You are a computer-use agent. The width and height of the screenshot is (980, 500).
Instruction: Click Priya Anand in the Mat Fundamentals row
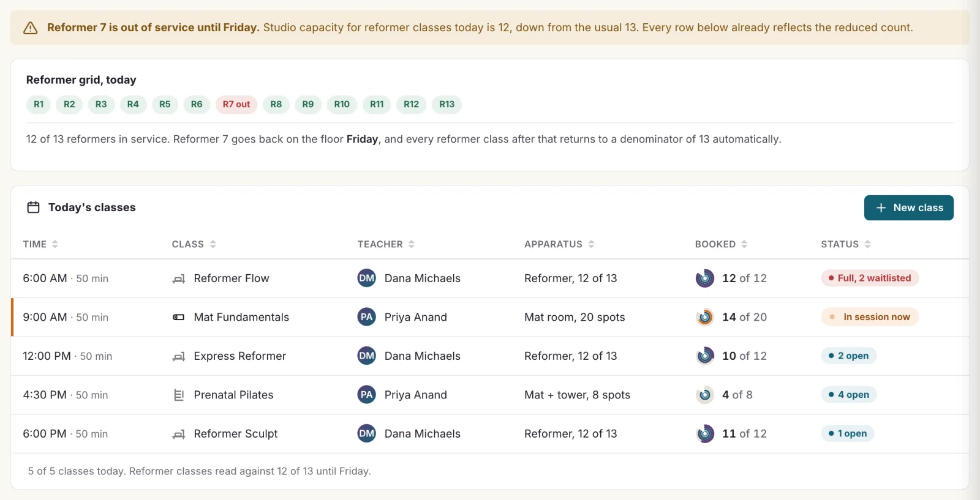pyautogui.click(x=416, y=317)
